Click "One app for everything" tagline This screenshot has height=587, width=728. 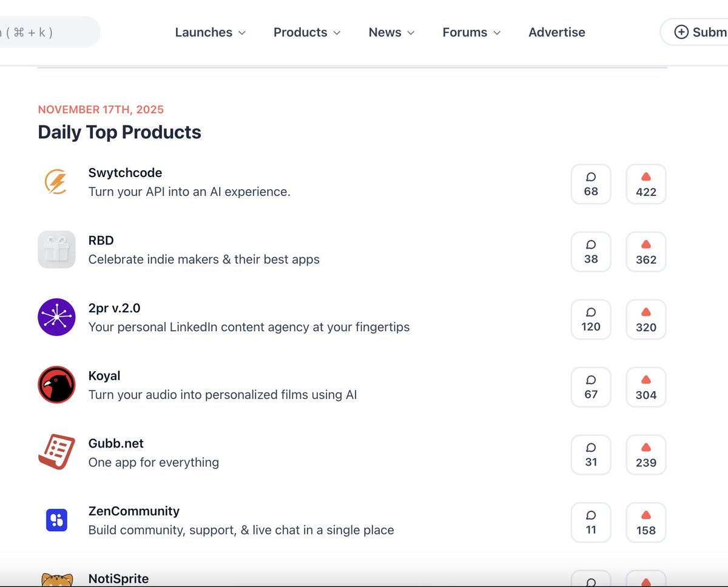click(x=153, y=462)
